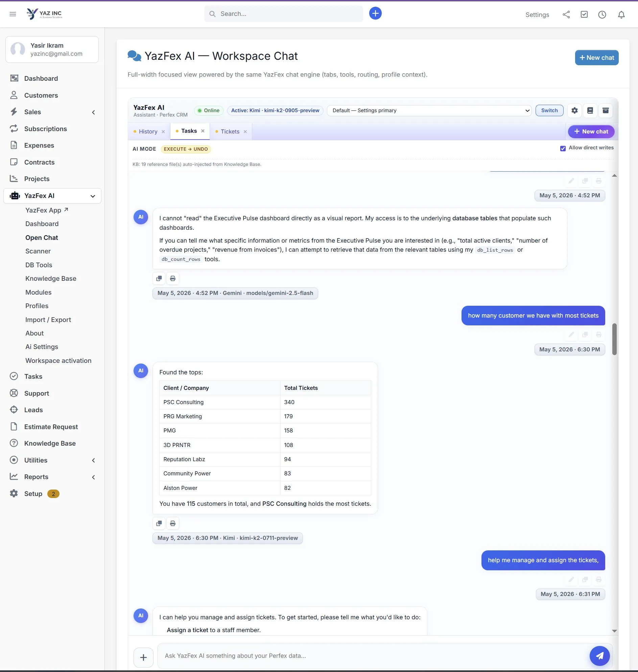Focus the top Search field

click(284, 14)
